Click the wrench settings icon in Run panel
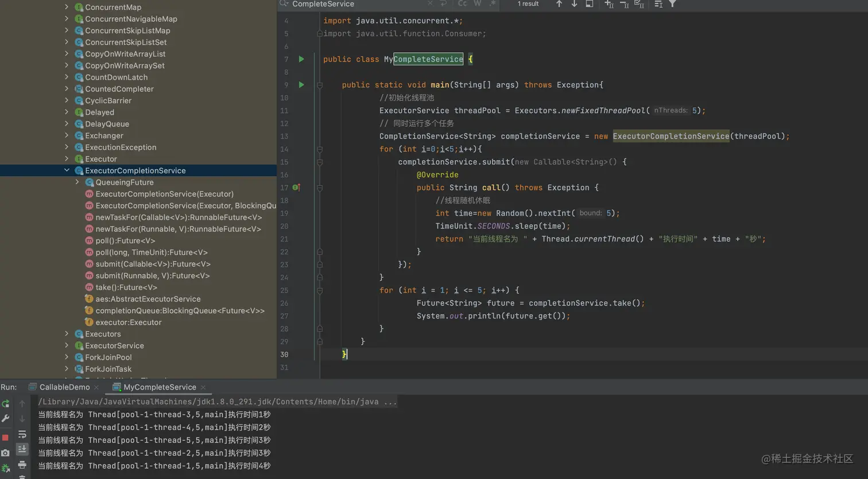The height and width of the screenshot is (479, 868). (x=6, y=419)
